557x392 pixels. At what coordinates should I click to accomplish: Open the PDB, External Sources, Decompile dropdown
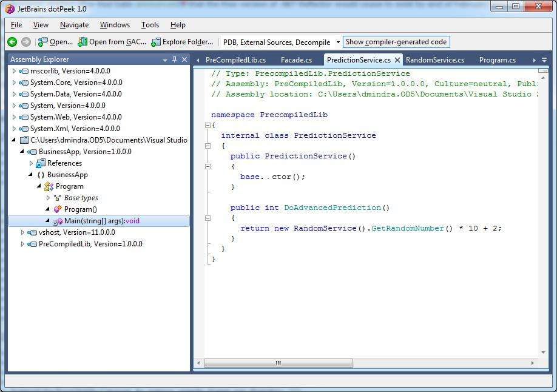pyautogui.click(x=338, y=42)
